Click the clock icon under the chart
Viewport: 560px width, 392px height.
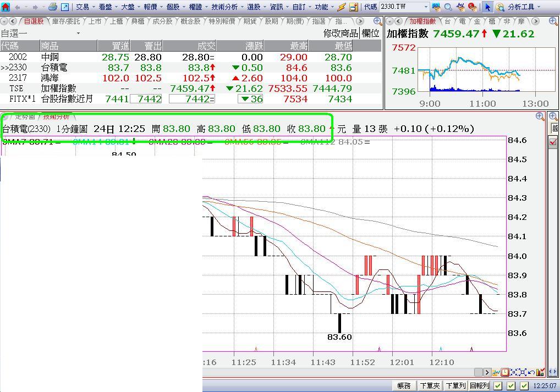click(x=505, y=372)
